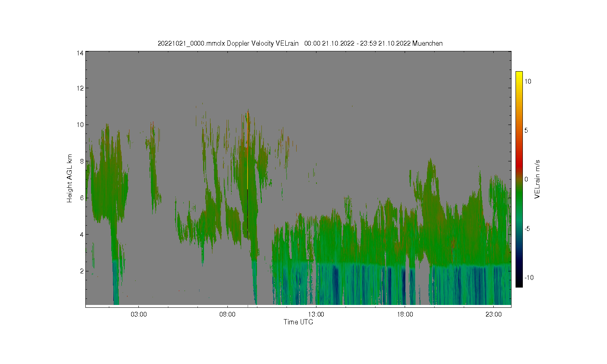
Task: Click the "Time UTC" axis label
Action: [x=298, y=322]
